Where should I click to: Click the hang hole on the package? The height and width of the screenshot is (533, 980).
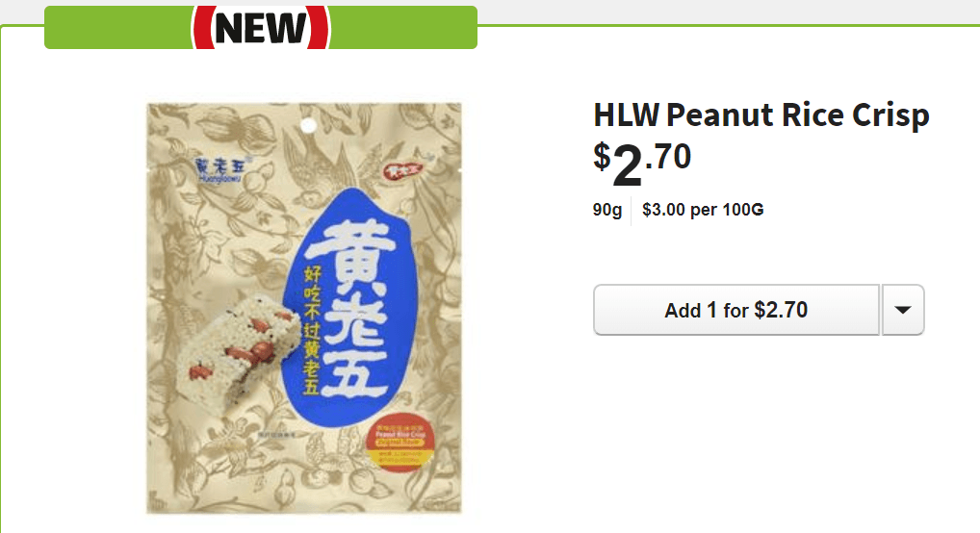tap(308, 126)
